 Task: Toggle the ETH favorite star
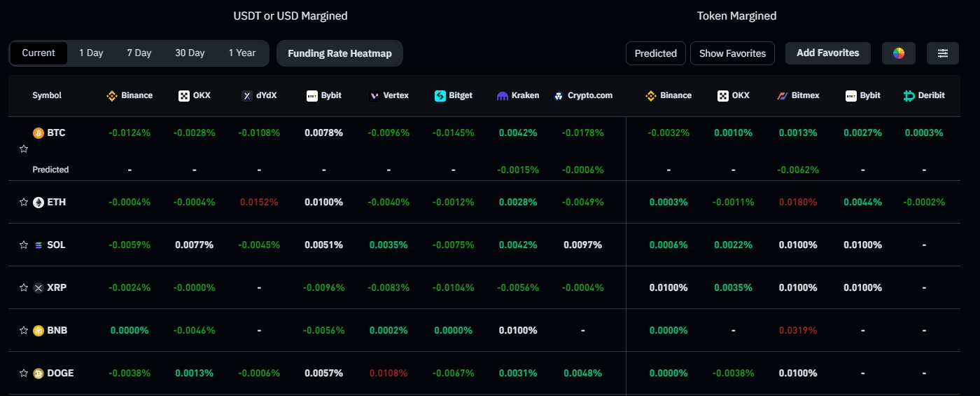(x=24, y=202)
